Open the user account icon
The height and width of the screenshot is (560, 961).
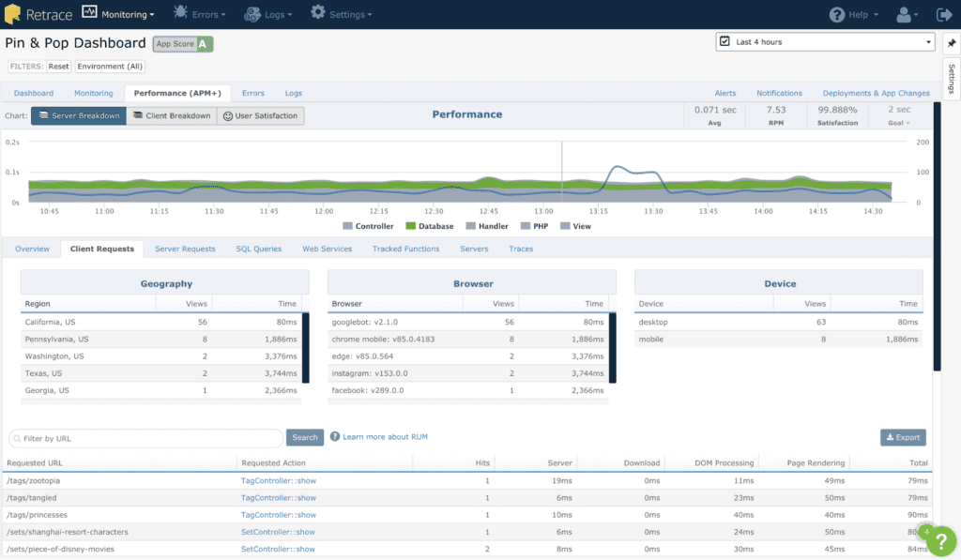[x=904, y=15]
